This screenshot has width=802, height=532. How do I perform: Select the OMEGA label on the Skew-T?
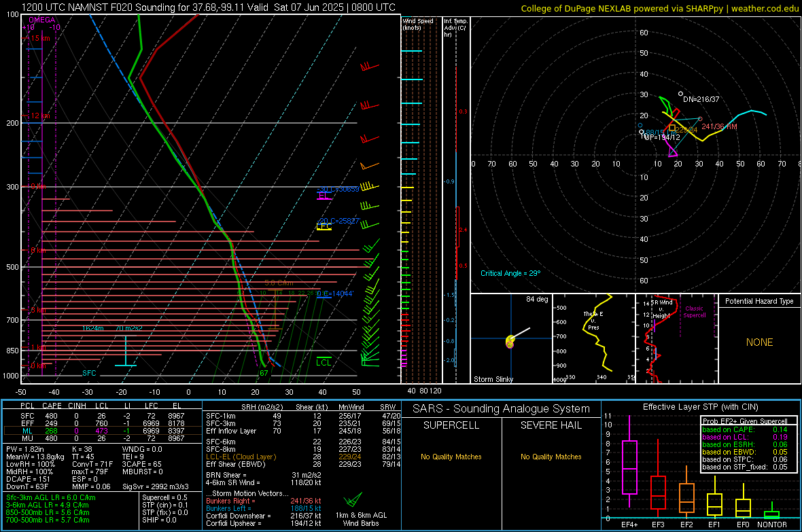tap(42, 20)
